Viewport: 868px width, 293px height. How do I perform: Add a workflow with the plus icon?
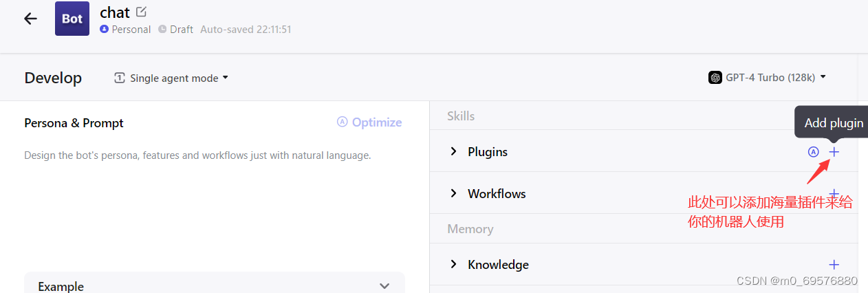tap(834, 194)
